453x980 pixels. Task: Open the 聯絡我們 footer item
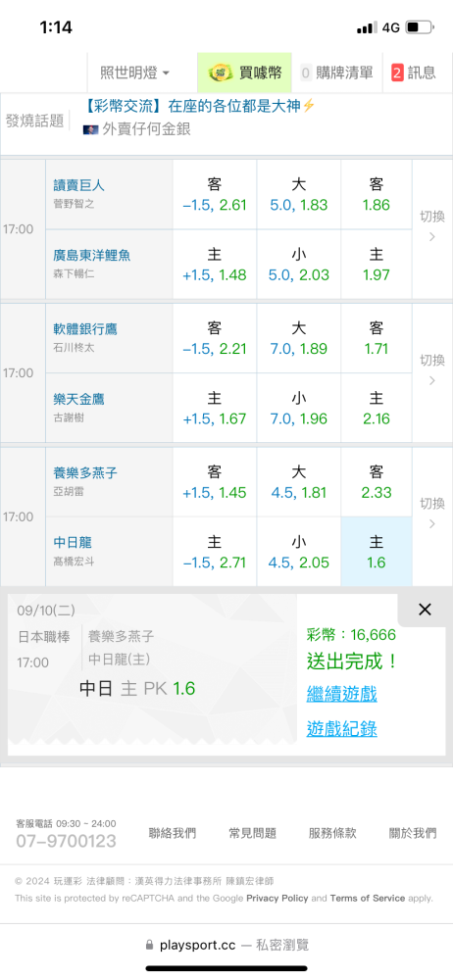[x=172, y=833]
